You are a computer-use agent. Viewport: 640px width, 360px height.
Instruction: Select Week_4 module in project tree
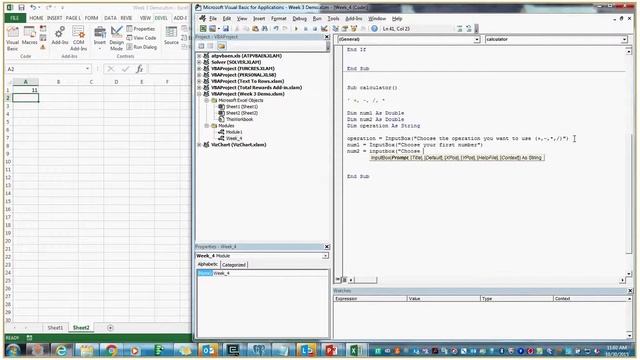click(x=233, y=138)
